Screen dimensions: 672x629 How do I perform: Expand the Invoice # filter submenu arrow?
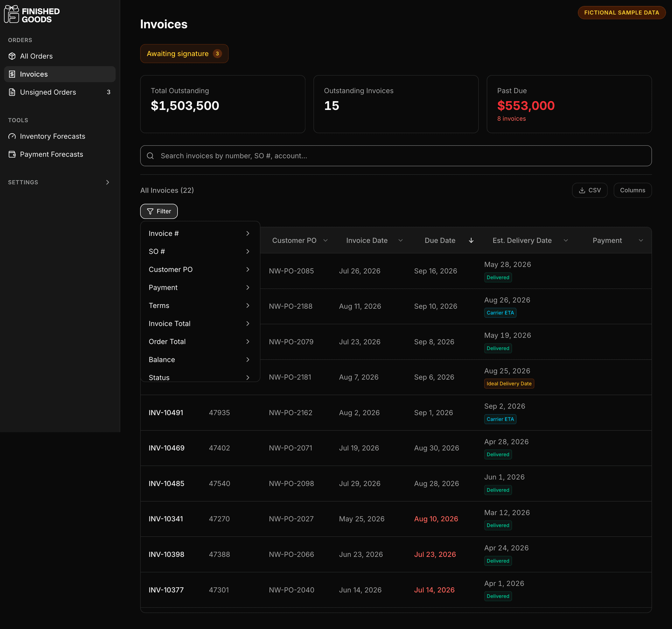[248, 233]
